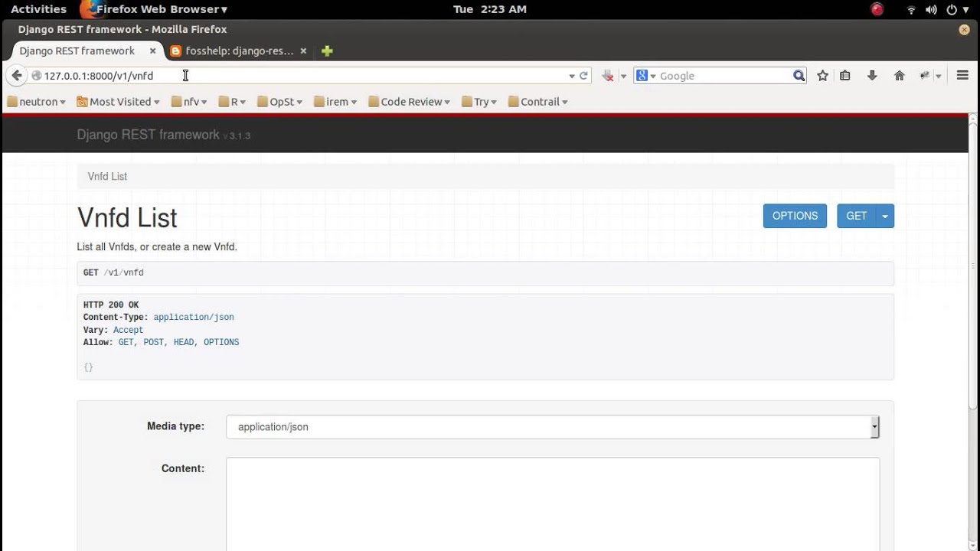This screenshot has width=980, height=551.
Task: Open the irem bookmarks folder
Action: 335,102
